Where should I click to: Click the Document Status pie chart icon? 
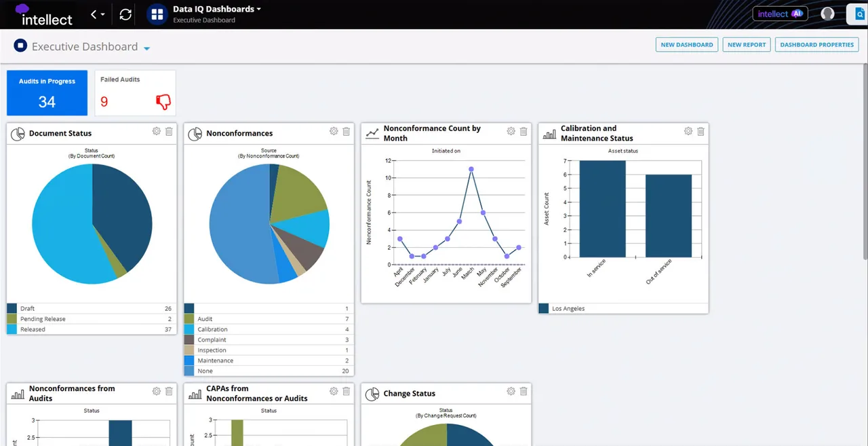(18, 134)
